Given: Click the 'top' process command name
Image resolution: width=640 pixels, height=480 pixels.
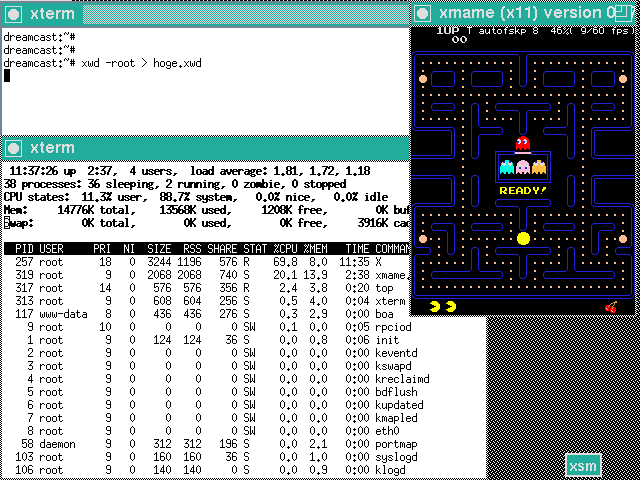Looking at the screenshot, I should (384, 289).
